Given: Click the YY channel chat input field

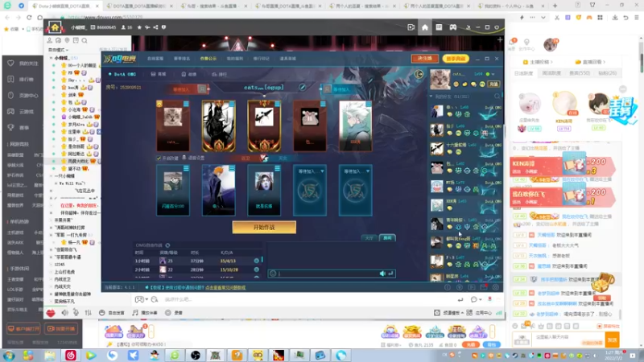Looking at the screenshot, I should [x=308, y=299].
